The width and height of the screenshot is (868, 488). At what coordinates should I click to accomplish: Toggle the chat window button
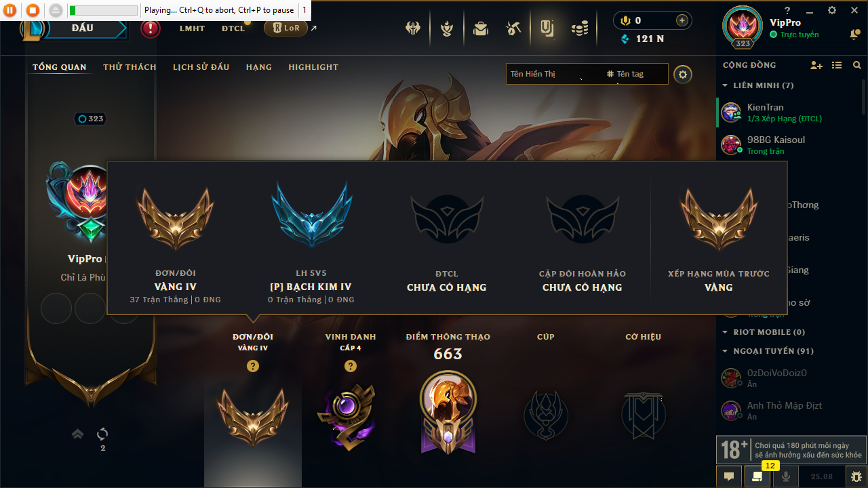pyautogui.click(x=729, y=476)
